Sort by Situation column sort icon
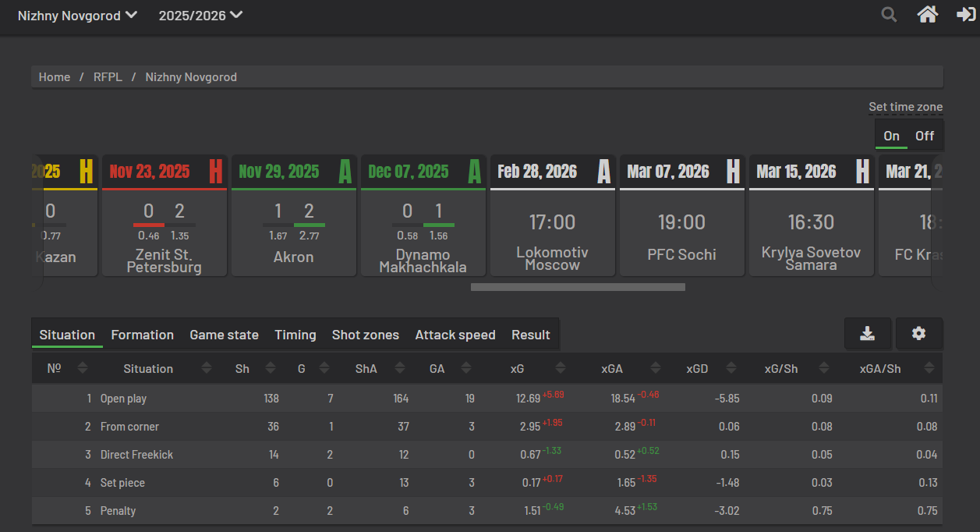The image size is (980, 532). point(207,369)
